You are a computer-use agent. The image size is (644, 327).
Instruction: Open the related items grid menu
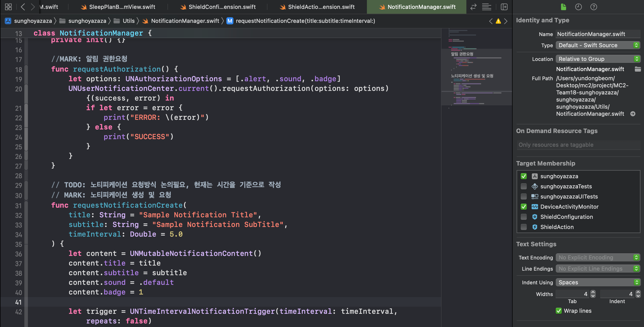coord(8,7)
